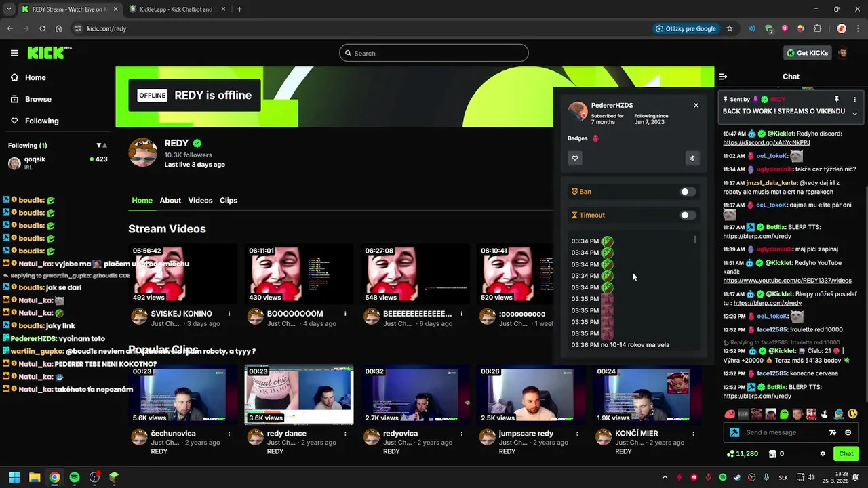This screenshot has height=488, width=868.
Task: Open the user profile avatar menu
Action: [843, 53]
